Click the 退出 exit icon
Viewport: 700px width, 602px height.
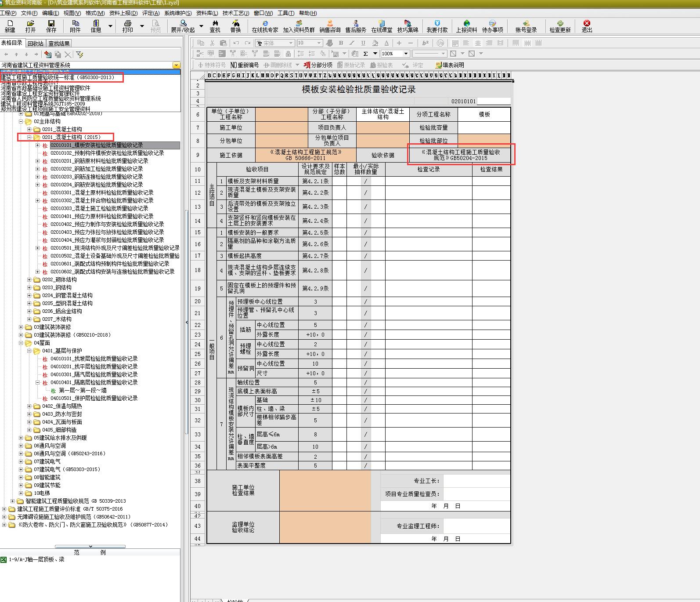click(587, 26)
